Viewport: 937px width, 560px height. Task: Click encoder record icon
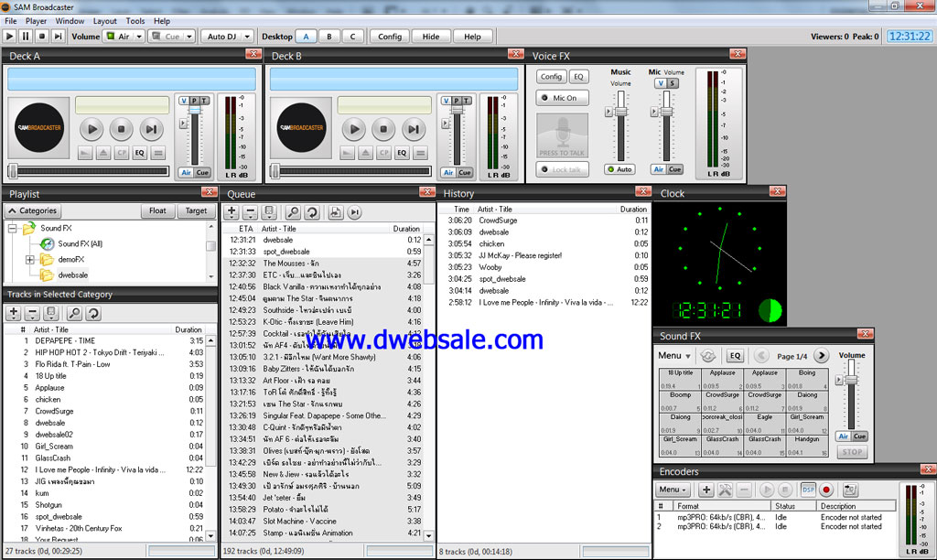click(x=826, y=490)
